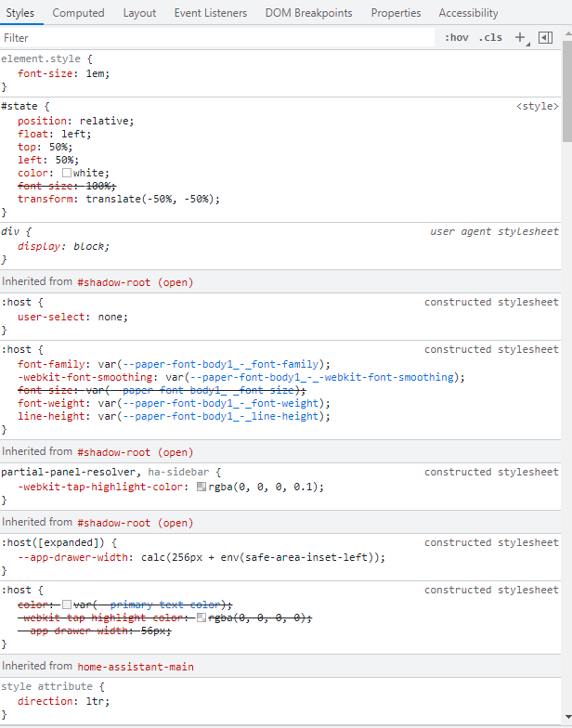Click the user agent stylesheet label
Viewport: 572px width, 728px height.
pos(494,232)
